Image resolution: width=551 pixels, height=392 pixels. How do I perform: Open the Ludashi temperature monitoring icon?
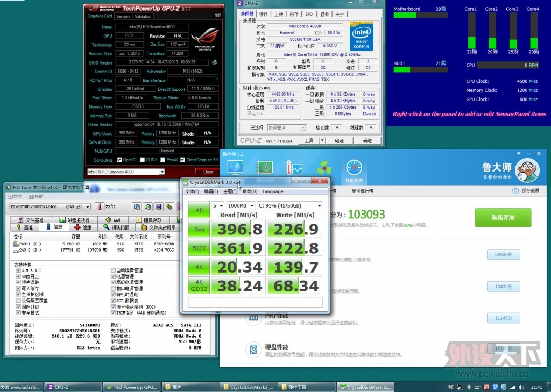coord(294,168)
